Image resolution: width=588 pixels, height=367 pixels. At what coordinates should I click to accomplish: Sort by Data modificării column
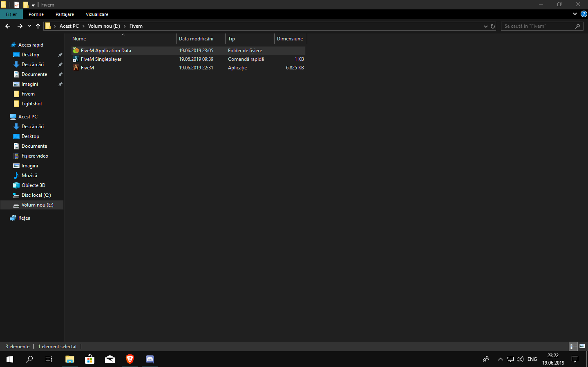(201, 39)
